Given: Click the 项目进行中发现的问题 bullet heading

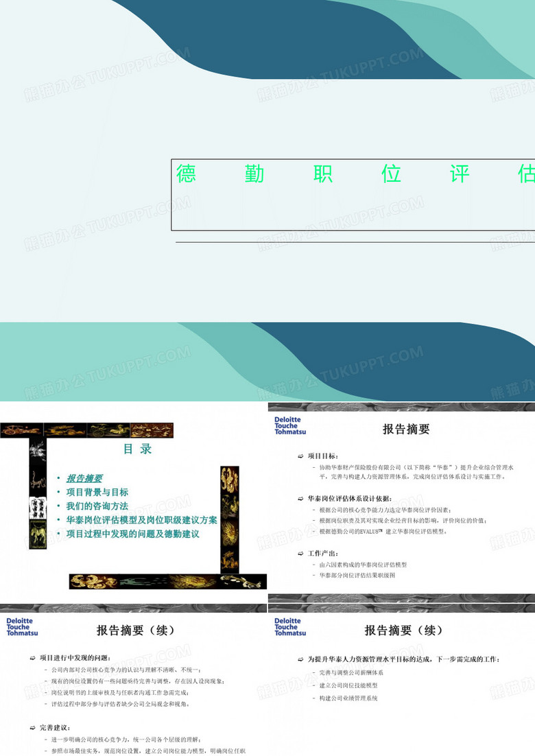Looking at the screenshot, I should click(x=75, y=658).
